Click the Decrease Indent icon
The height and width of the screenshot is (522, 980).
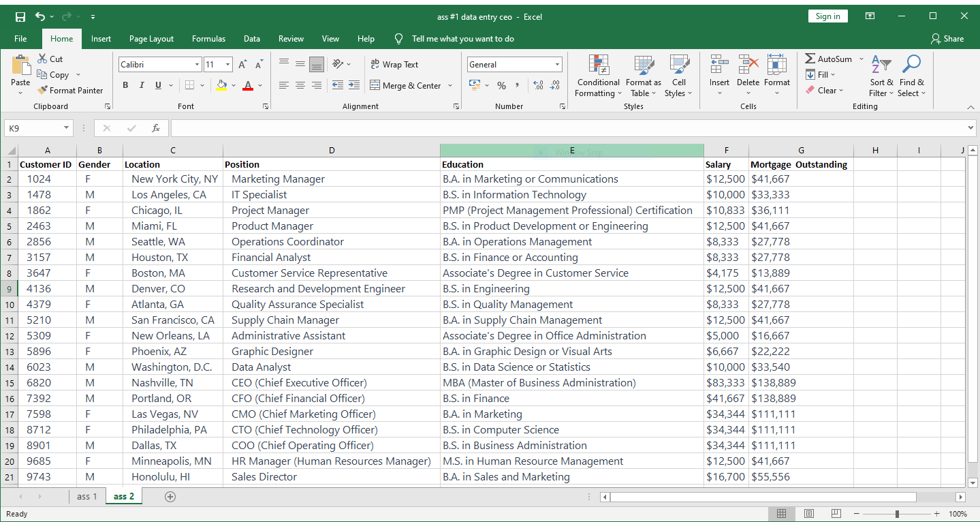338,85
